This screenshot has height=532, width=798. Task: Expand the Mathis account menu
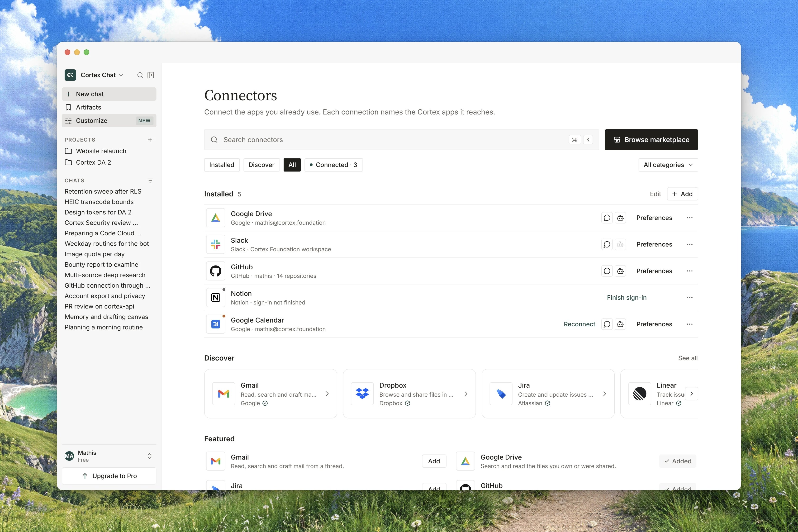150,456
